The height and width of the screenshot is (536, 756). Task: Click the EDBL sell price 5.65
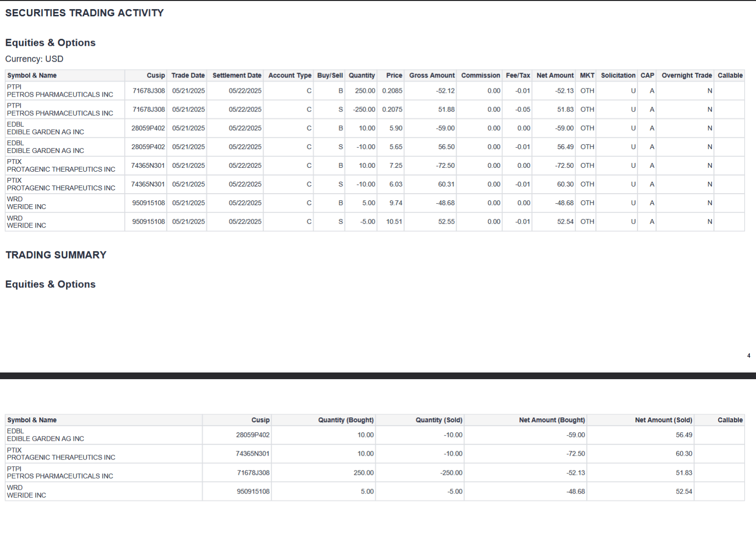[396, 147]
